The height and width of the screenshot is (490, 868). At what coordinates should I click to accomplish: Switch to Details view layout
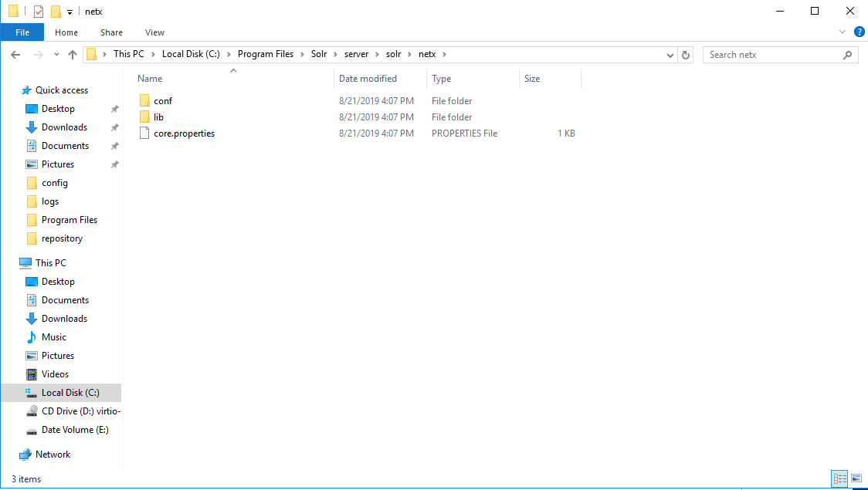pos(839,479)
